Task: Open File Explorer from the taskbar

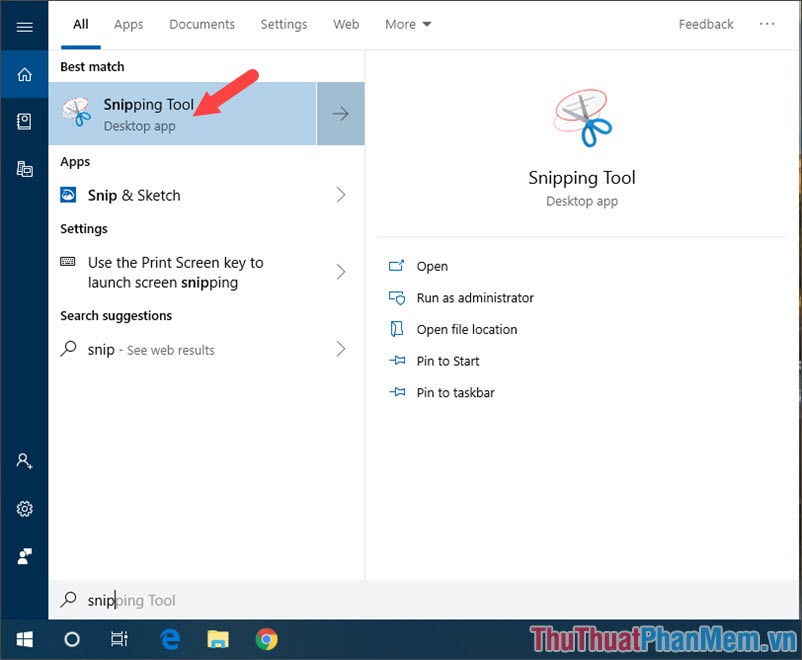Action: [218, 638]
